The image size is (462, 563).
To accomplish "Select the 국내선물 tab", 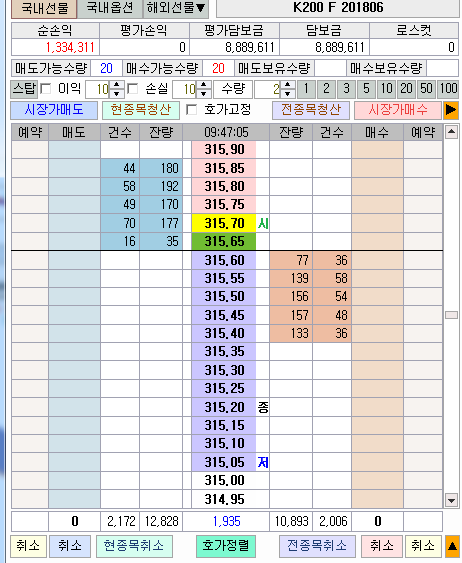I will (x=44, y=8).
